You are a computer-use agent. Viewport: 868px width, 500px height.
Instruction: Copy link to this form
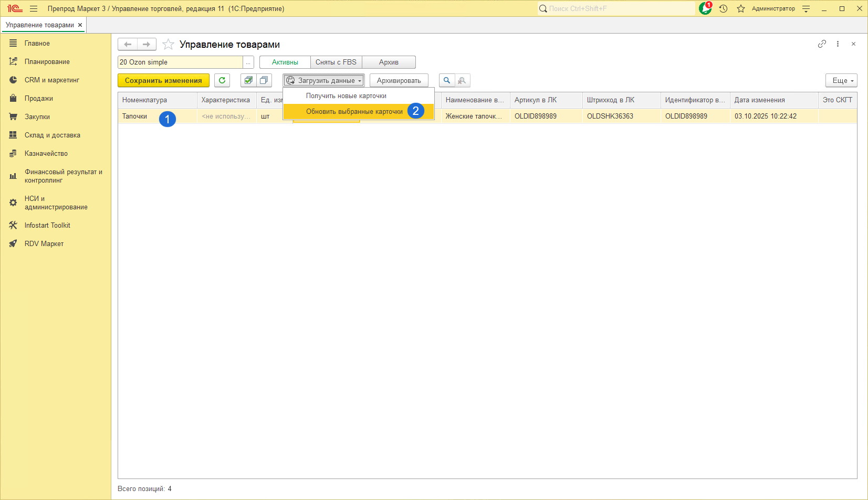(822, 44)
